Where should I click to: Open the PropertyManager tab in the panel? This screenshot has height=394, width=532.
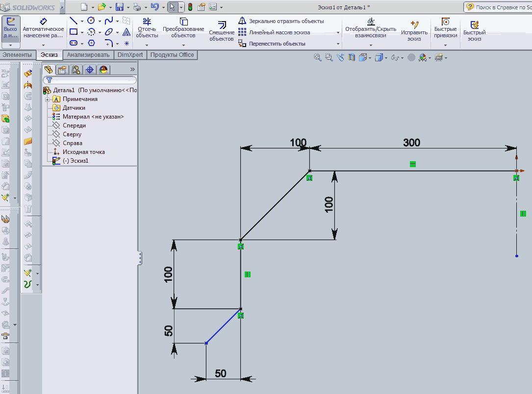(62, 70)
